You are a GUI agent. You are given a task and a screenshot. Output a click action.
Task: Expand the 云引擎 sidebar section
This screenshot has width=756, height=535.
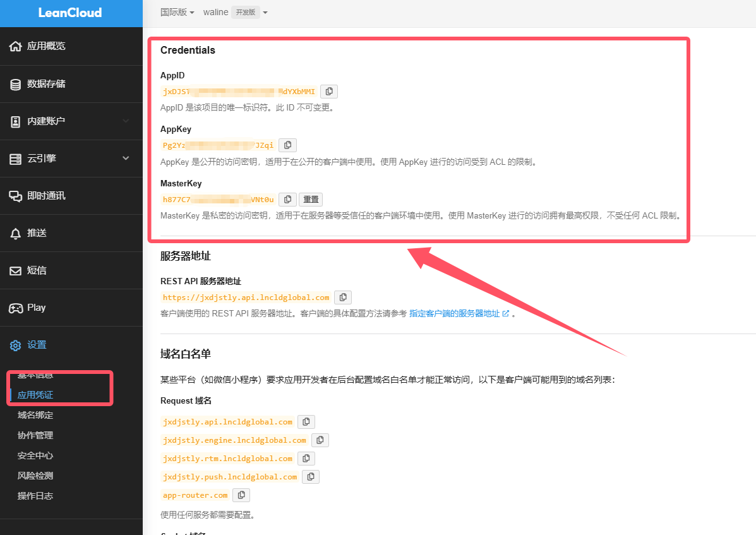[71, 159]
